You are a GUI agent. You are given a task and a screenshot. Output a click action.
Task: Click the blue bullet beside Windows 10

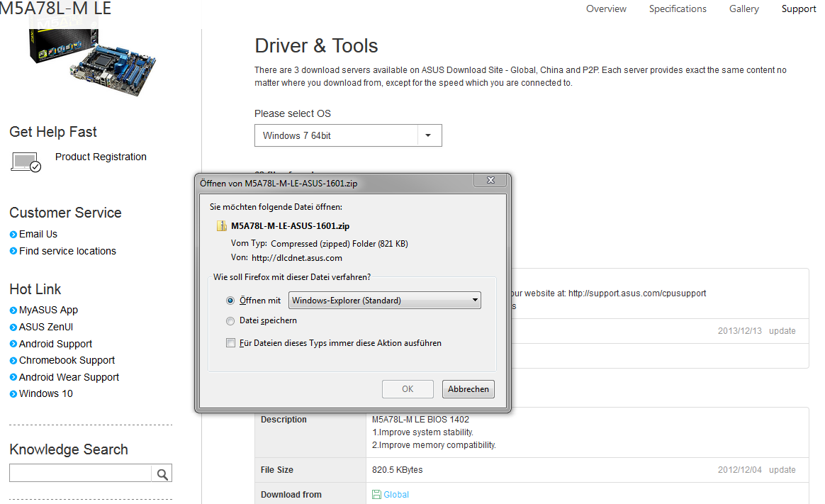click(13, 394)
